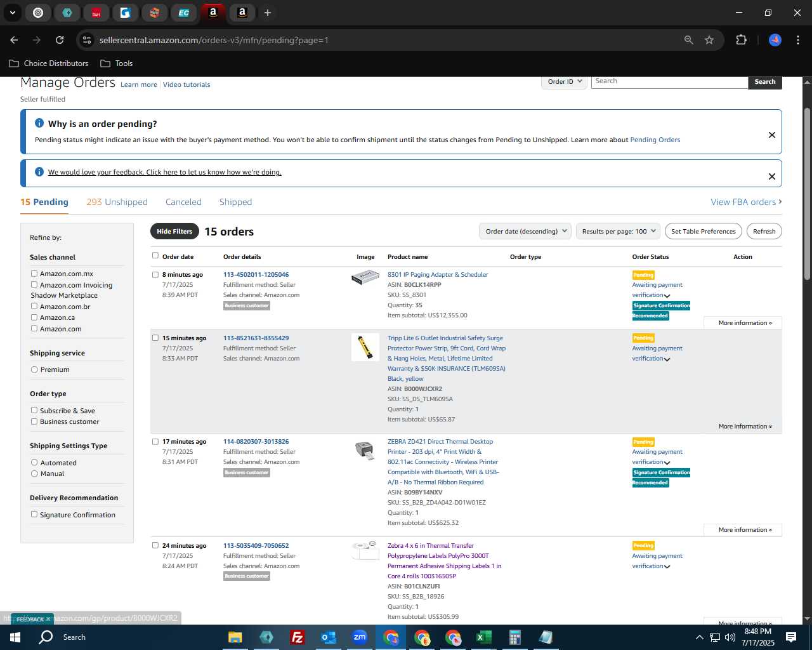Open the notification center icon
This screenshot has height=650, width=812.
[x=791, y=637]
